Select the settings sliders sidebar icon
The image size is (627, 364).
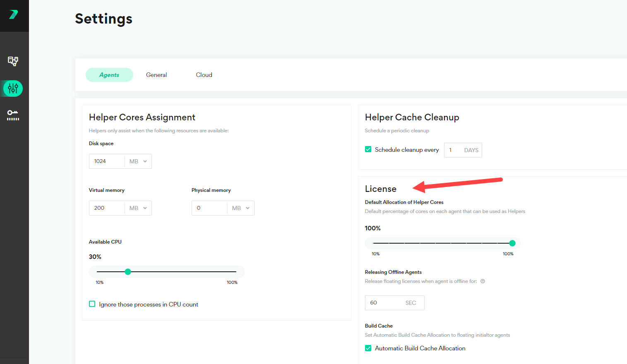click(x=13, y=88)
